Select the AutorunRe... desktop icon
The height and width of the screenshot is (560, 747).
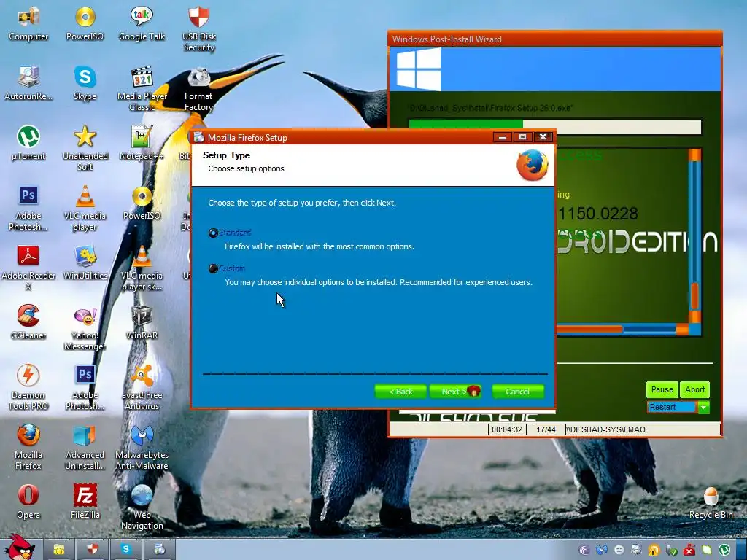tap(28, 83)
